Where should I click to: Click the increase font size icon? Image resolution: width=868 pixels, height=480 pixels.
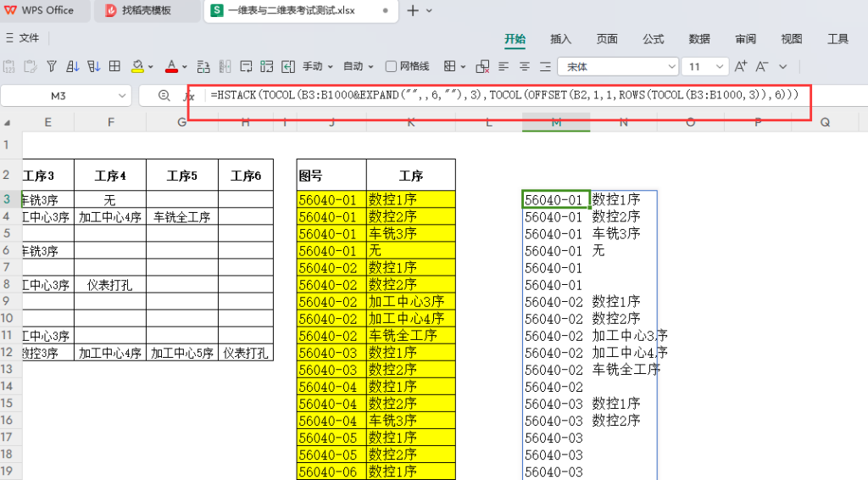coord(741,66)
